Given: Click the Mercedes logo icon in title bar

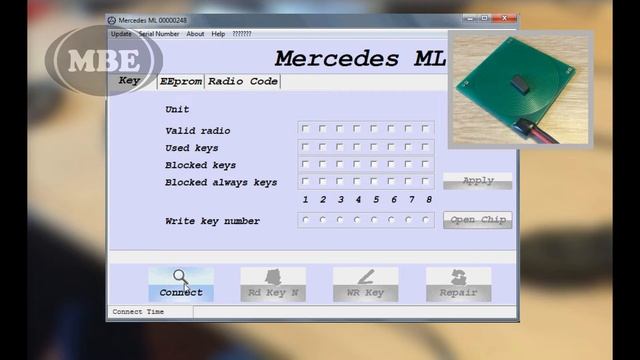Looking at the screenshot, I should click(112, 20).
